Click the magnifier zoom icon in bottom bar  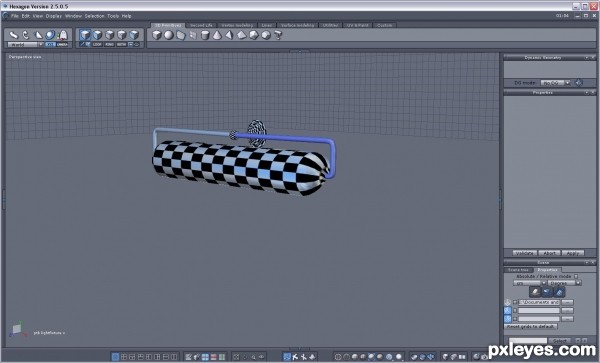253,357
